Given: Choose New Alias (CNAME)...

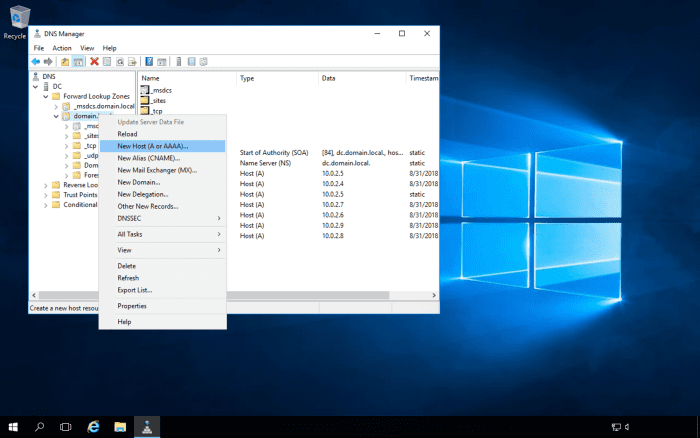Looking at the screenshot, I should [x=162, y=158].
